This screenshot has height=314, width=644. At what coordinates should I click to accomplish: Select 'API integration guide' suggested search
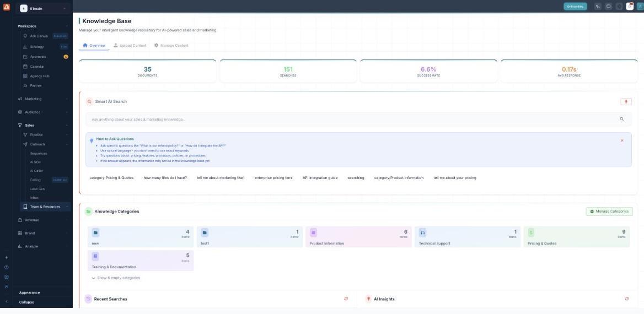click(x=320, y=178)
